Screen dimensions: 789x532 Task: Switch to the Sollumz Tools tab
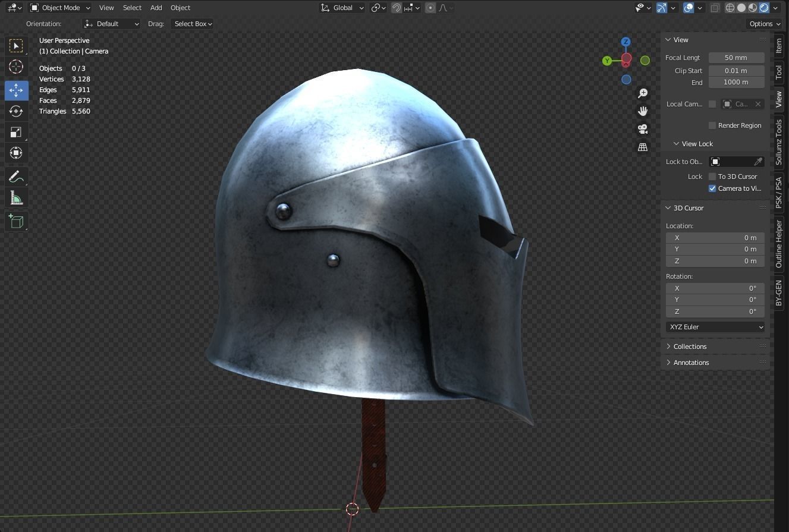[779, 142]
